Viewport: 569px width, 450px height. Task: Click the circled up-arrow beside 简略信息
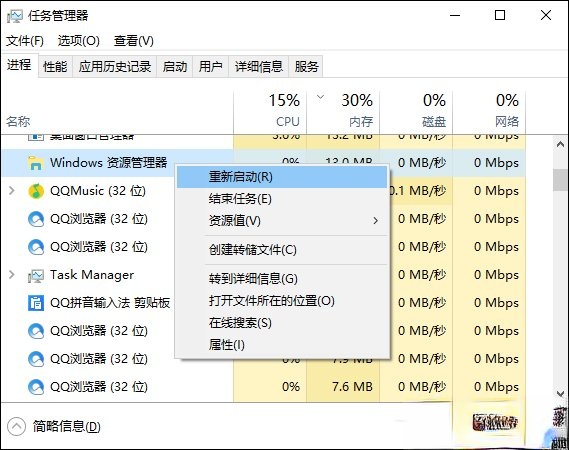[x=16, y=426]
